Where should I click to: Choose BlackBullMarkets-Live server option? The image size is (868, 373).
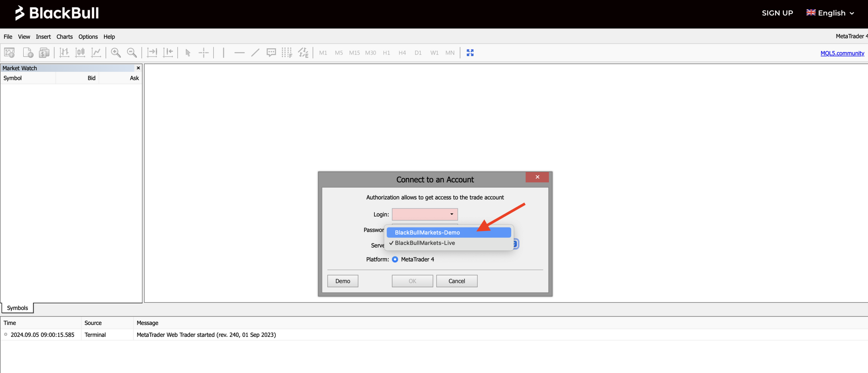(448, 243)
